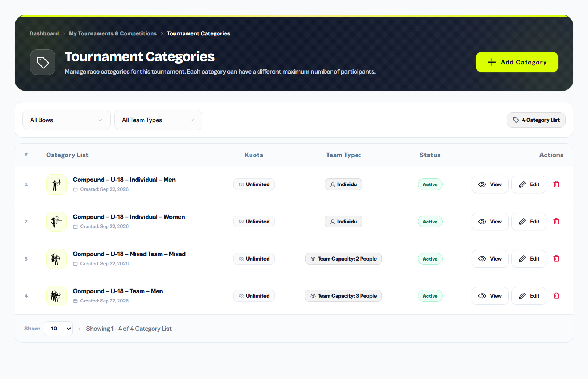Click Individu badge in Individual Men row
The width and height of the screenshot is (588, 379).
click(344, 184)
